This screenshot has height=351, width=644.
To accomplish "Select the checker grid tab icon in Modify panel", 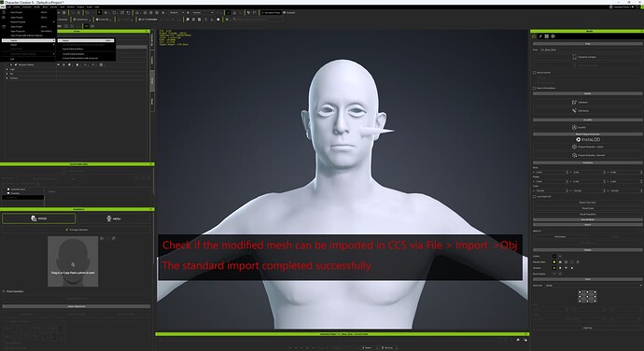I will coord(547,36).
